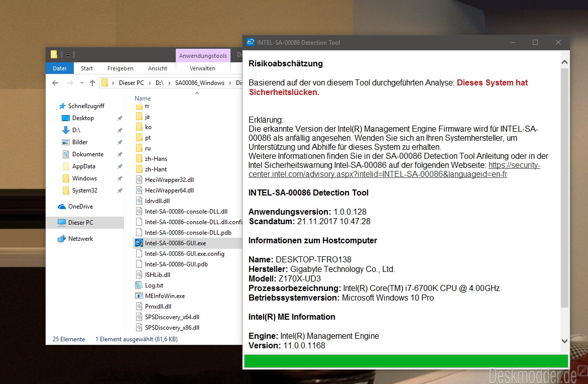Click Detection Tool vertical scrollbar thumb

click(564, 188)
